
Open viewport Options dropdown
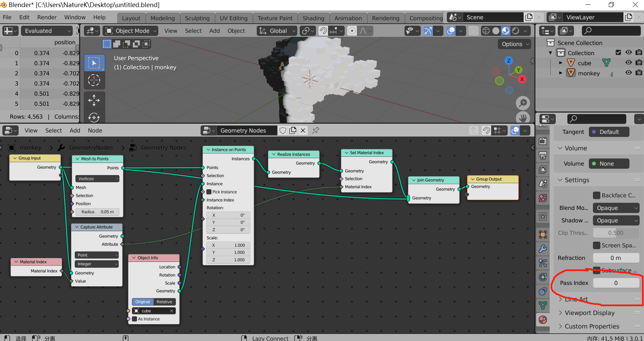pos(514,44)
